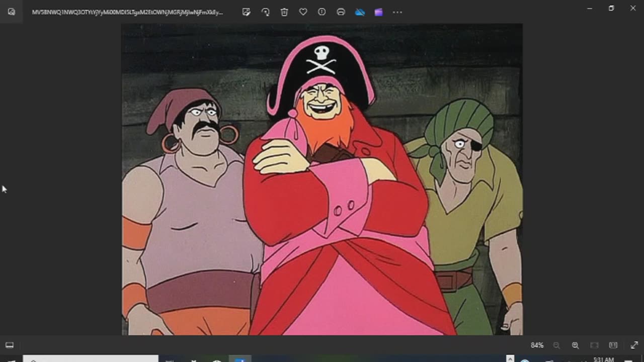This screenshot has width=644, height=362.
Task: Enter fullscreen with the expand arrows
Action: 634,345
